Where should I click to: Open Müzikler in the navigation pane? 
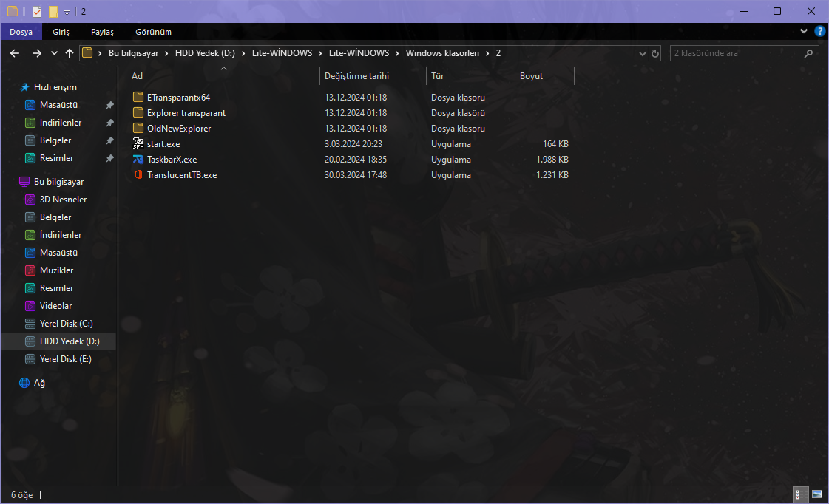pyautogui.click(x=56, y=270)
